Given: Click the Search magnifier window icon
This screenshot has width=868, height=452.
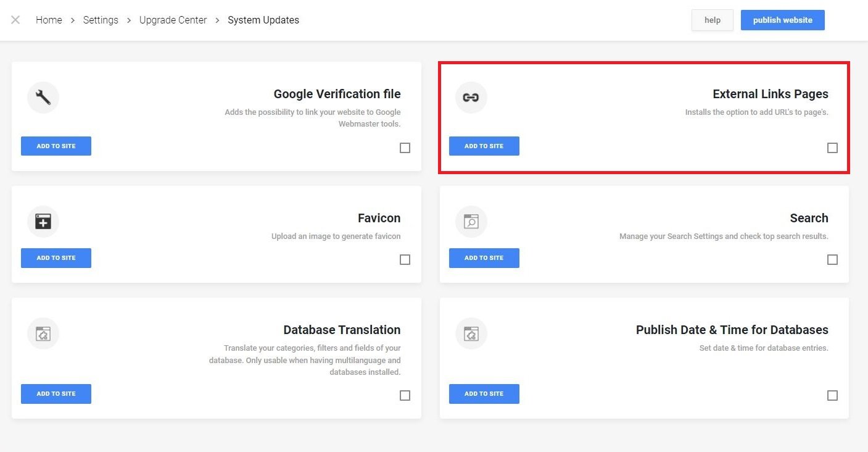Looking at the screenshot, I should (x=471, y=222).
